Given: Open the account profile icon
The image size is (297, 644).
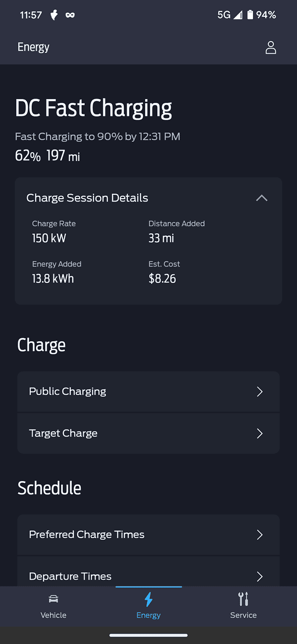Looking at the screenshot, I should coord(271,48).
